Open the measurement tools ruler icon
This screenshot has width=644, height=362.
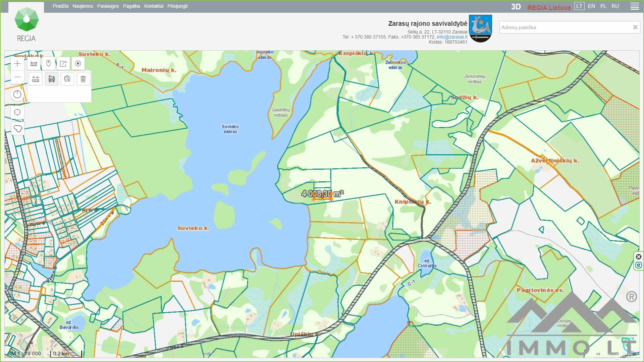[x=34, y=64]
